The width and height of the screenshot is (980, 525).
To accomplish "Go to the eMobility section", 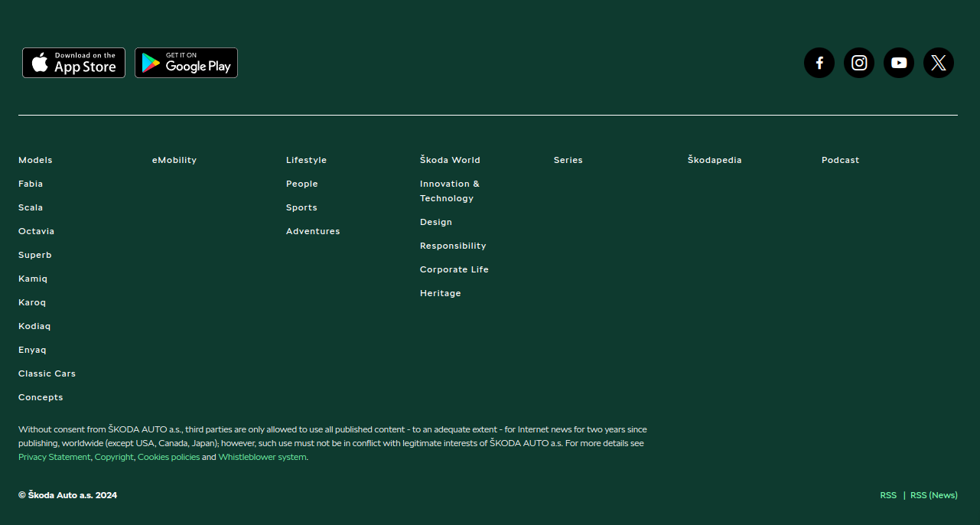I will click(x=174, y=160).
